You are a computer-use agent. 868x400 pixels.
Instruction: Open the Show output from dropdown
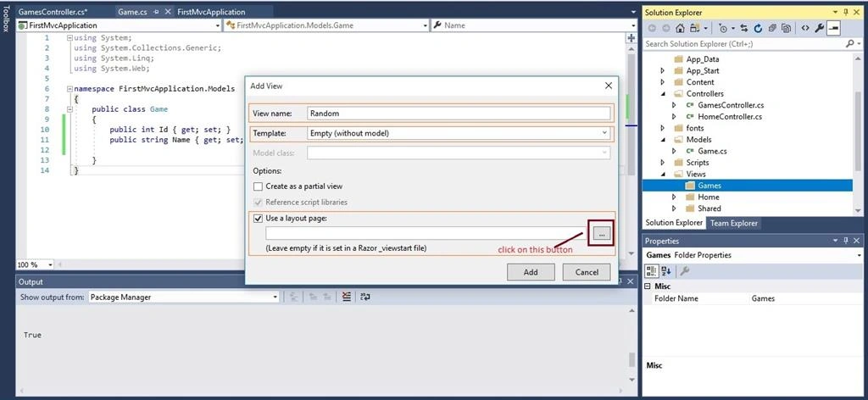tap(275, 297)
